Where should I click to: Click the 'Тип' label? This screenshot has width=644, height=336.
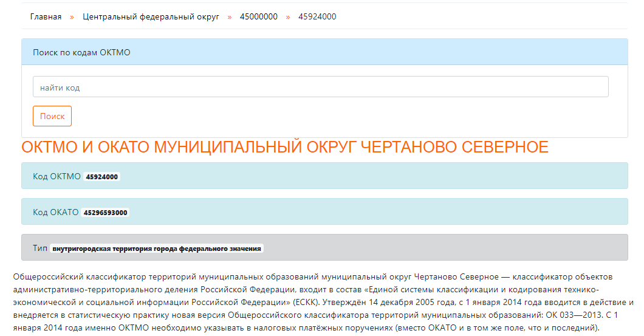click(40, 248)
